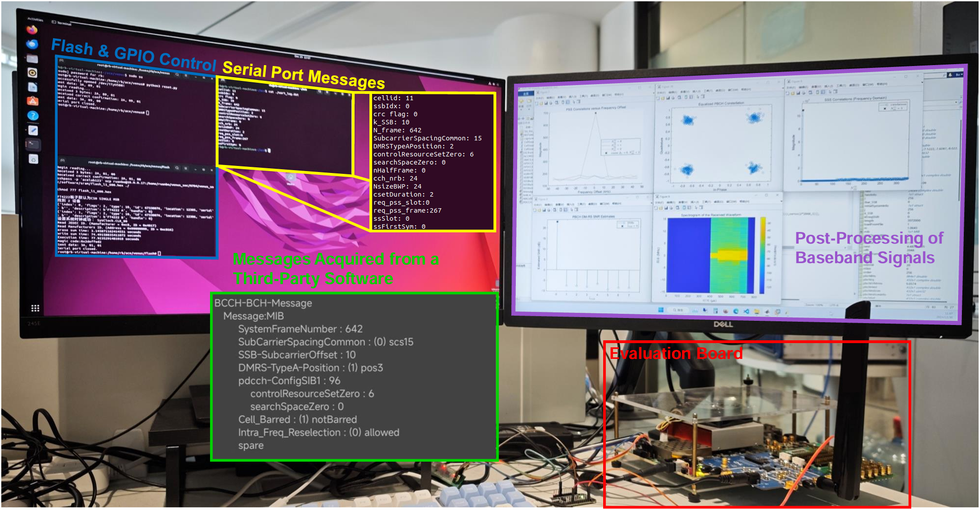The image size is (980, 510).
Task: Click the blue Help question-mark icon
Action: click(33, 115)
